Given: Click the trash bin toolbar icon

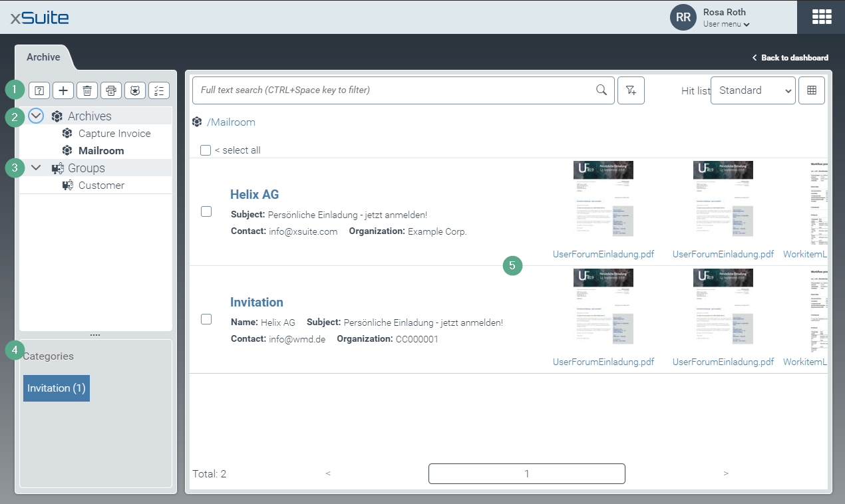Looking at the screenshot, I should coord(87,91).
